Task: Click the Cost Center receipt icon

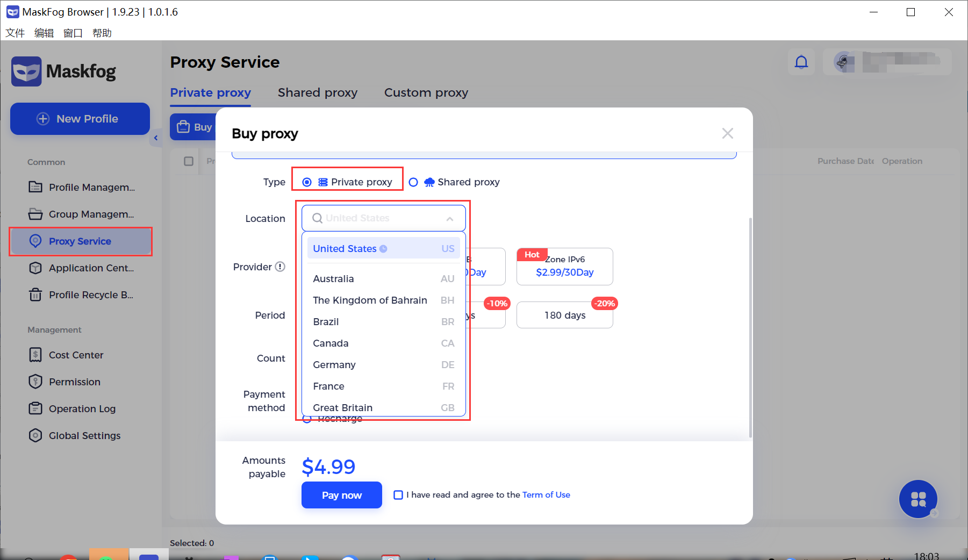Action: [35, 355]
